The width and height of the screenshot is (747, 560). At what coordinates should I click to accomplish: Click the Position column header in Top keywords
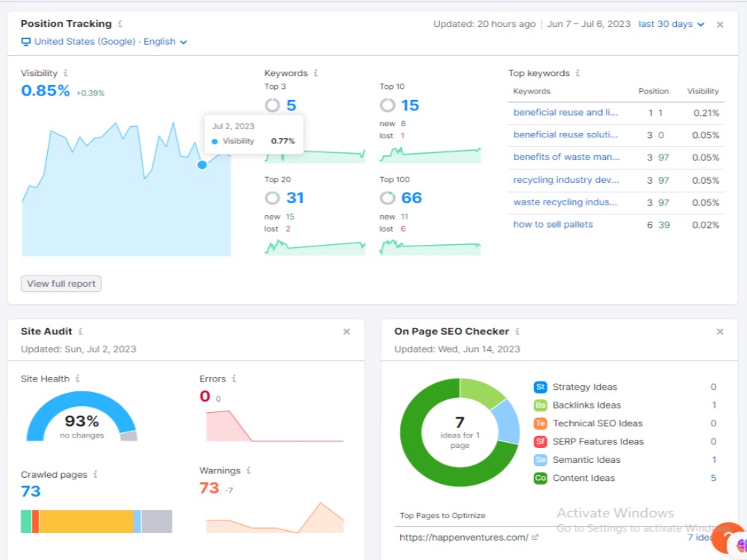coord(653,91)
